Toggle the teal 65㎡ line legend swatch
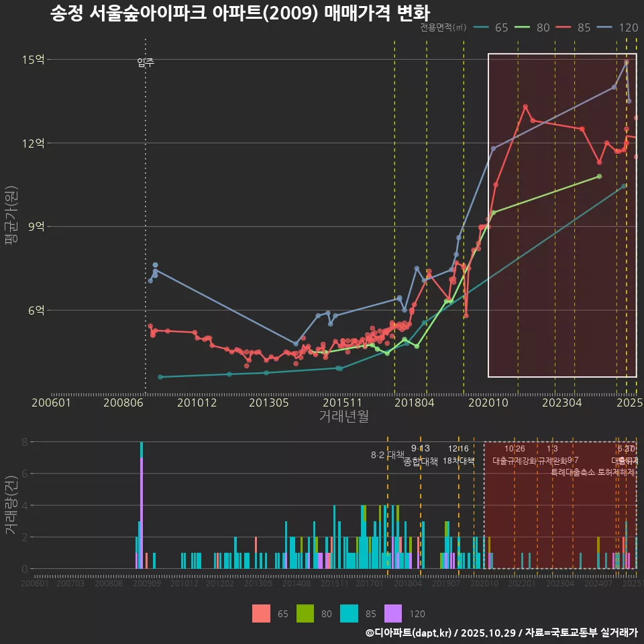 [480, 28]
